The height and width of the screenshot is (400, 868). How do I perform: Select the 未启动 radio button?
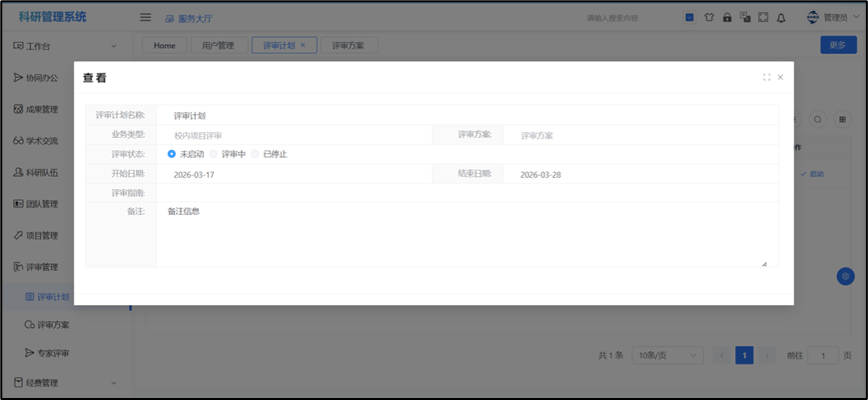[x=172, y=154]
